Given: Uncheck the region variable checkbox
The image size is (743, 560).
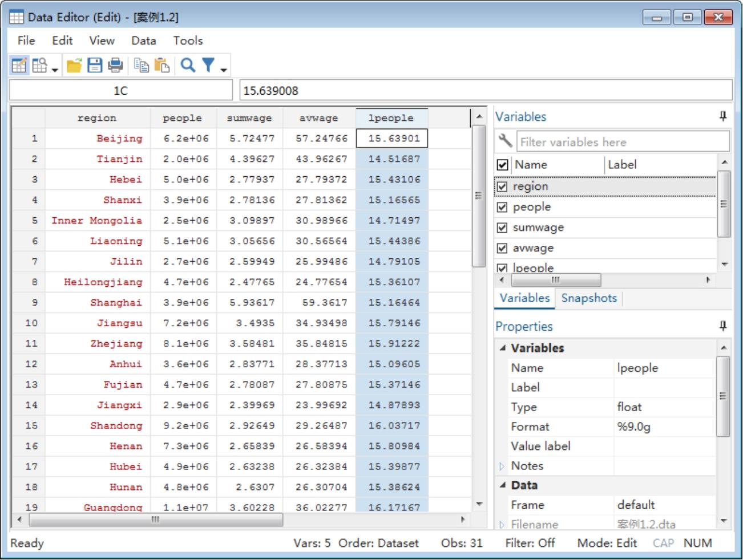Looking at the screenshot, I should point(502,186).
